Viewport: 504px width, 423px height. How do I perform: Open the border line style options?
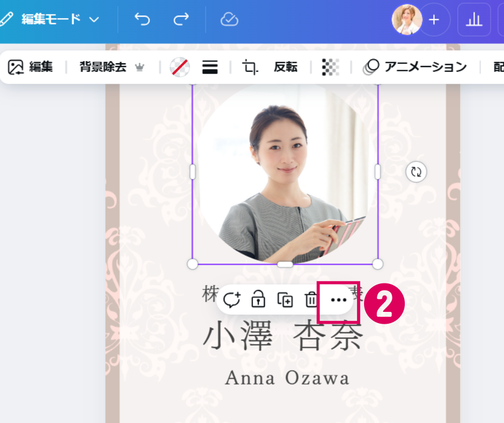tap(210, 67)
